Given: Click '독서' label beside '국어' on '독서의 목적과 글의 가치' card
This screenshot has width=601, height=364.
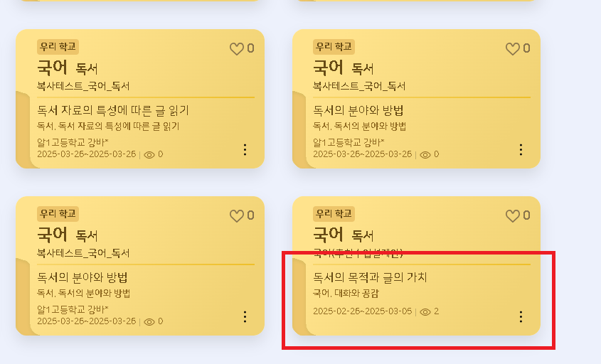Looking at the screenshot, I should tap(363, 235).
